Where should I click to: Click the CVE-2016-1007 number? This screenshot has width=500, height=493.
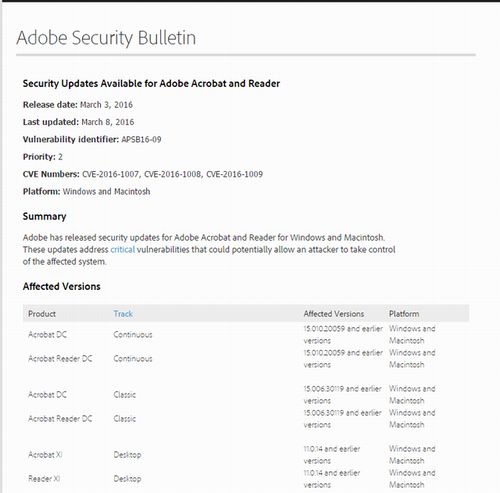point(111,174)
